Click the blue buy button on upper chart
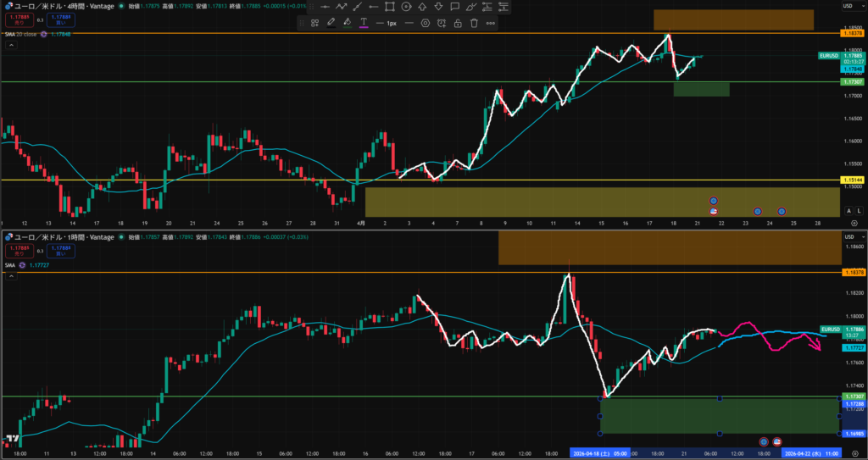The width and height of the screenshot is (868, 460). pos(60,19)
